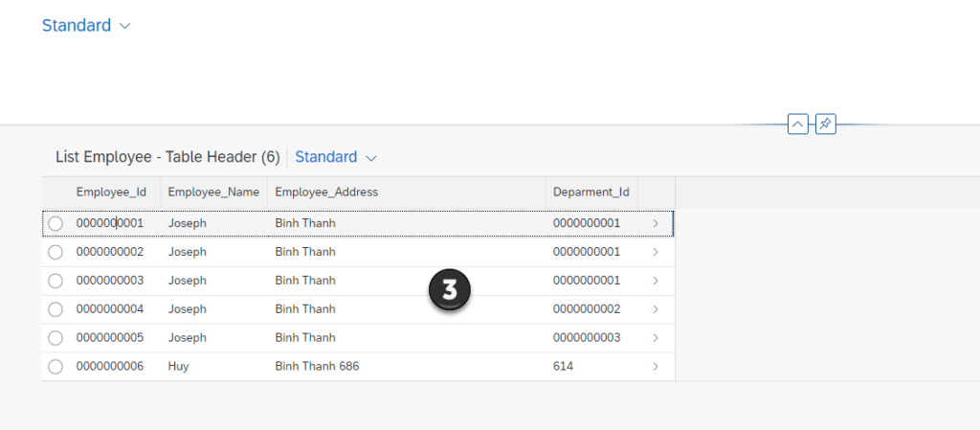Click the Binh Thanh 686 address cell
The width and height of the screenshot is (980, 430).
[317, 367]
